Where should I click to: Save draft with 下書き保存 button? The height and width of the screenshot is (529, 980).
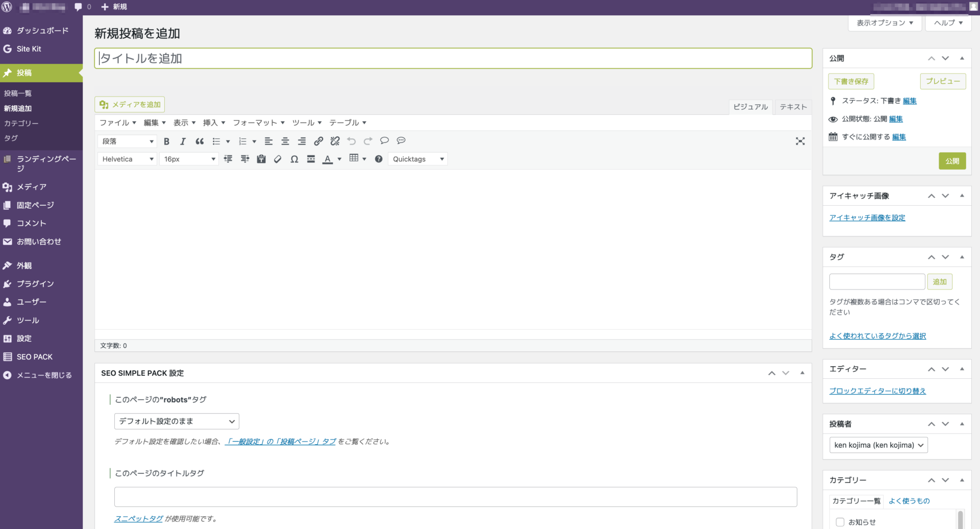[851, 82]
